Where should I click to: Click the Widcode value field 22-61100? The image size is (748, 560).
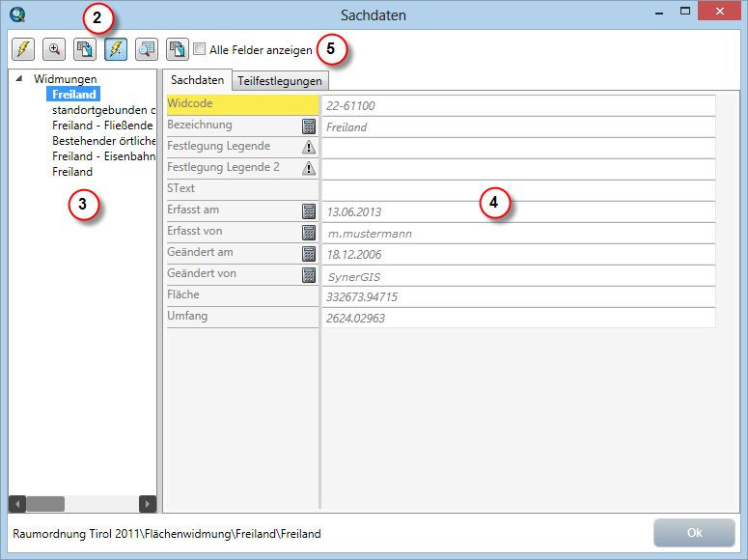click(x=518, y=105)
